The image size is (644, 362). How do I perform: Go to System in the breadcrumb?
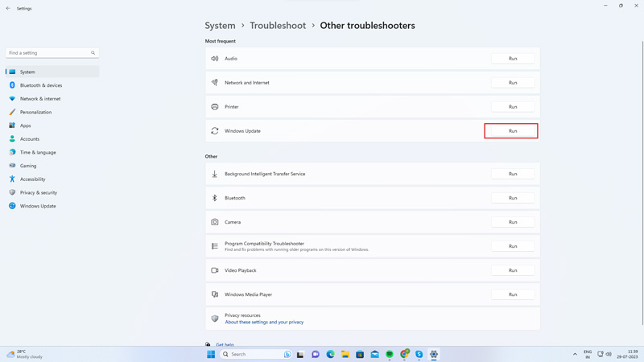[x=220, y=26]
